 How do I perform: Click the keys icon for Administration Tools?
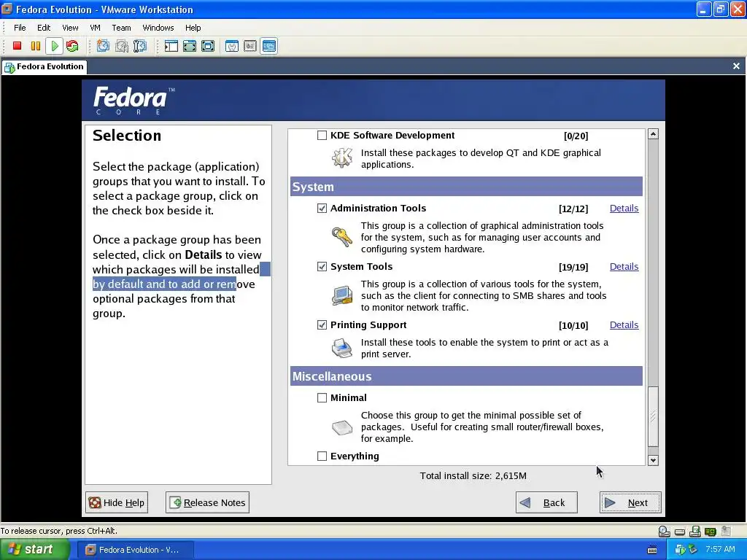(342, 237)
